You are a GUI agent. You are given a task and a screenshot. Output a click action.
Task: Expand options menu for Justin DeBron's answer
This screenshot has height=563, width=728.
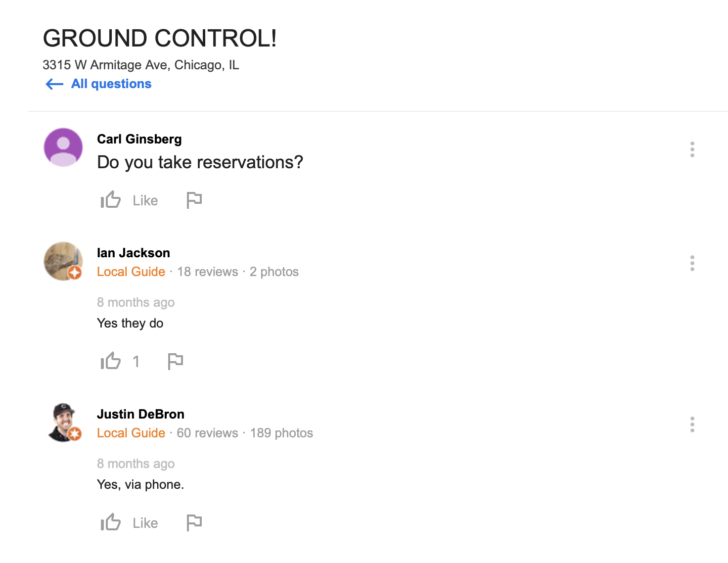click(692, 424)
